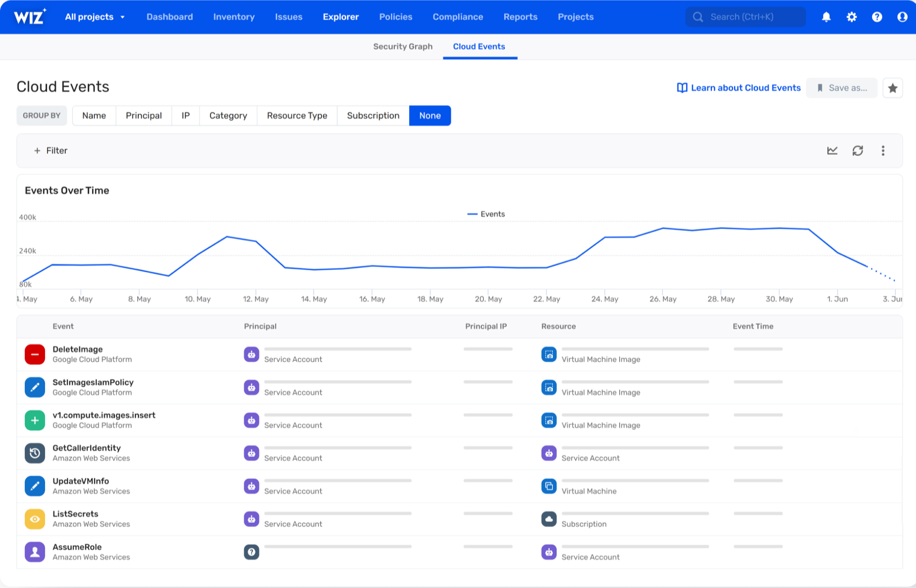
Task: Open the Save as... option
Action: 841,88
